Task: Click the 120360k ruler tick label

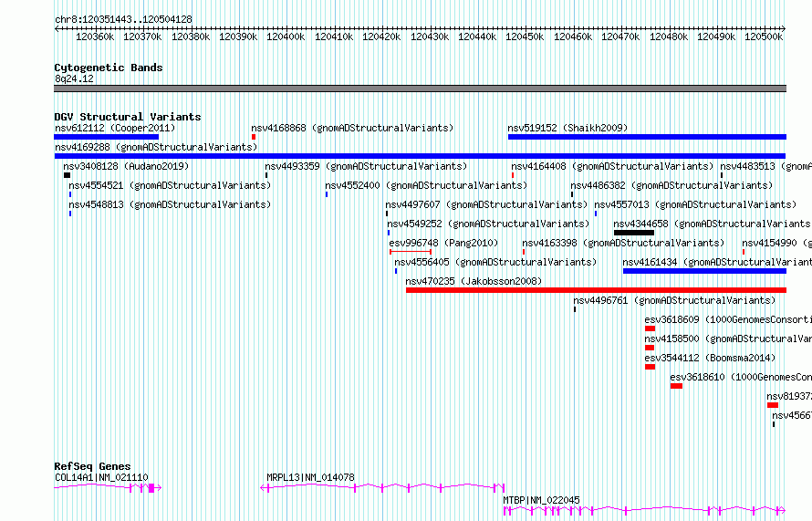Action: tap(95, 37)
